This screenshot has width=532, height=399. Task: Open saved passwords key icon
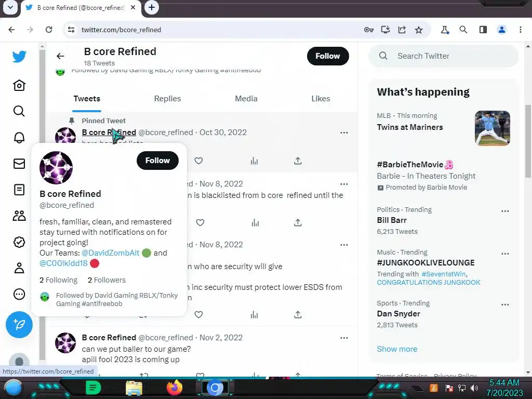[368, 30]
